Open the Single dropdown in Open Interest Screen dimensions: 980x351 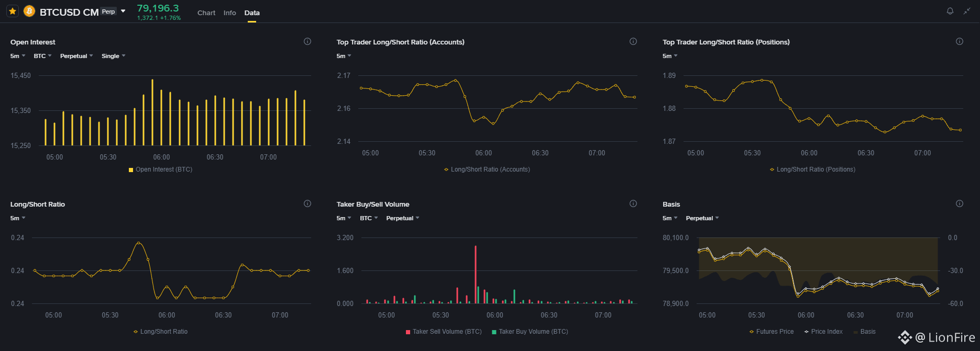(x=113, y=56)
